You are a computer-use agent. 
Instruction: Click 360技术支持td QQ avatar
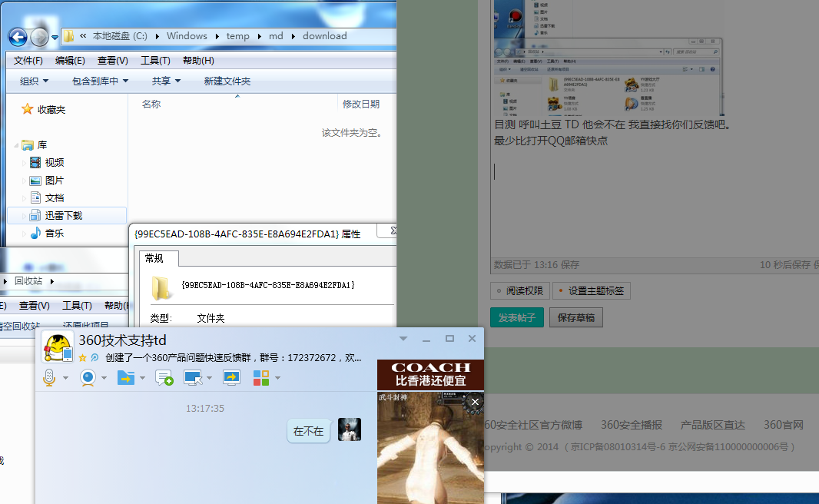pos(58,347)
